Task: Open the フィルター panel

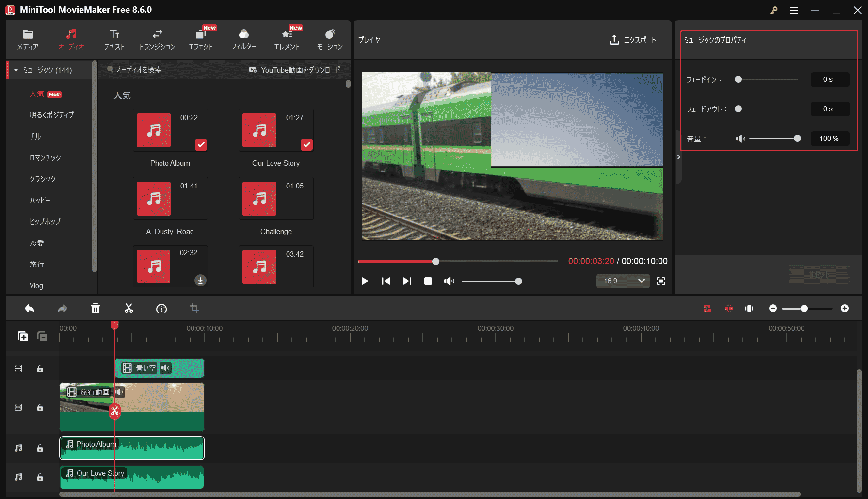Action: (243, 39)
